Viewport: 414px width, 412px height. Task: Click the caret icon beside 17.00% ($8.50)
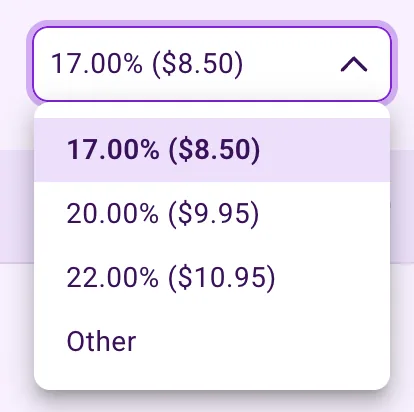[354, 64]
